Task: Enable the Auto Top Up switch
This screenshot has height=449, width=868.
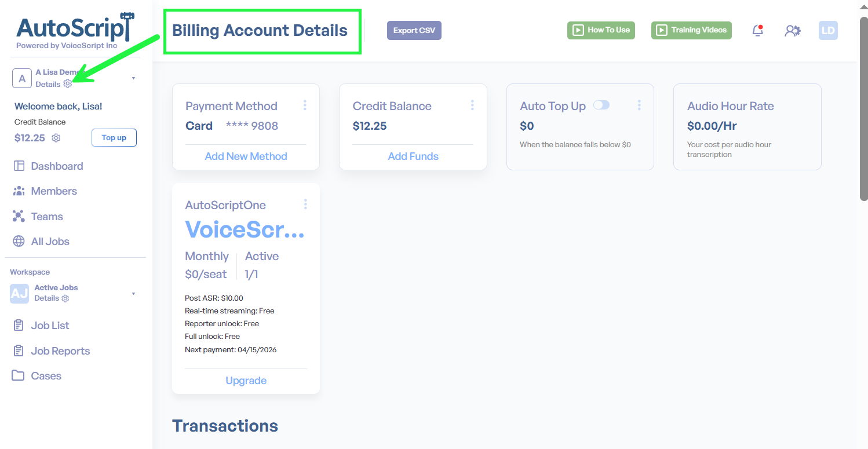Action: [x=601, y=105]
